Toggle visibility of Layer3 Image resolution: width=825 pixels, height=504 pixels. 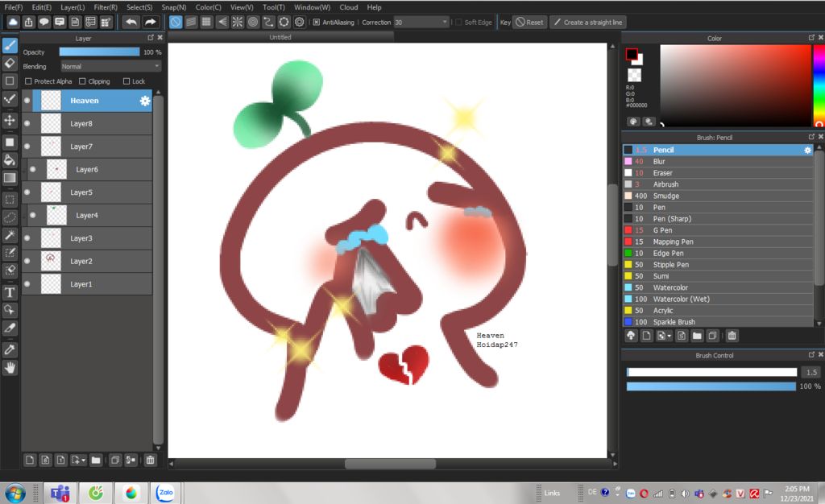click(27, 238)
